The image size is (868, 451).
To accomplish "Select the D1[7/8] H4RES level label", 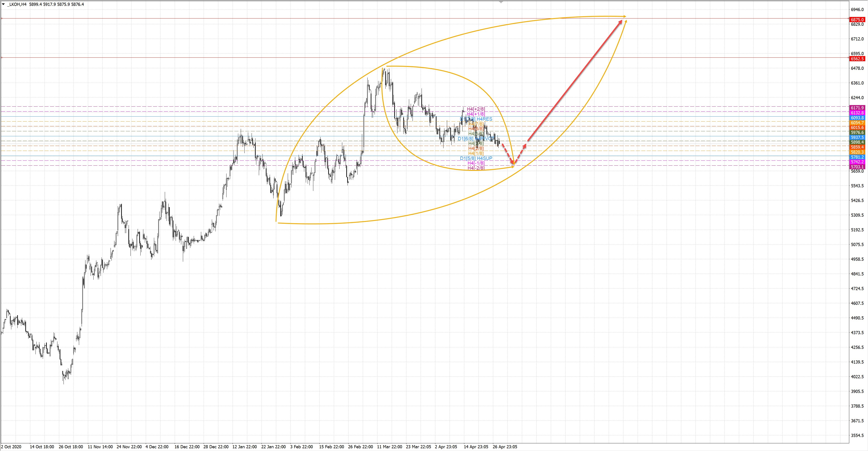I will click(x=476, y=119).
